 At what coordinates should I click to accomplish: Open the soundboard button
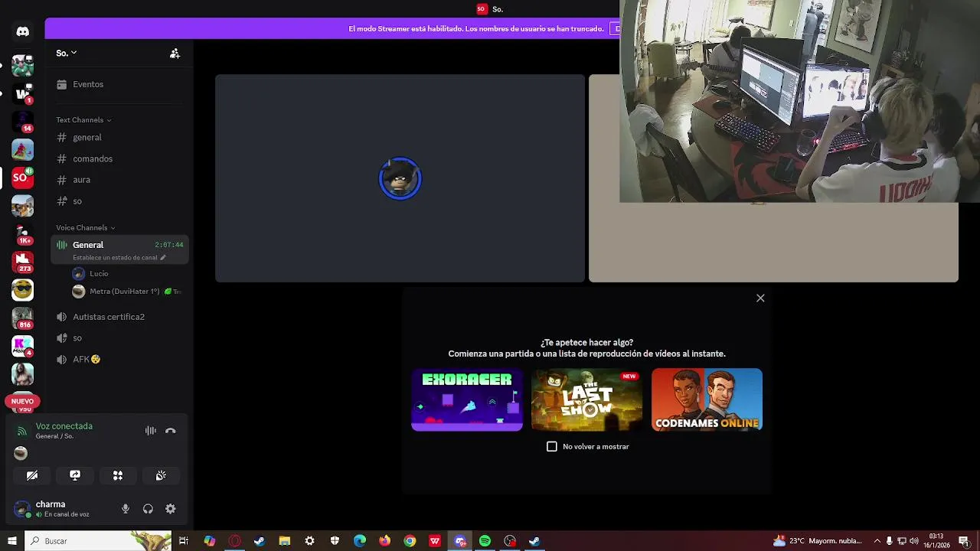[x=161, y=475]
